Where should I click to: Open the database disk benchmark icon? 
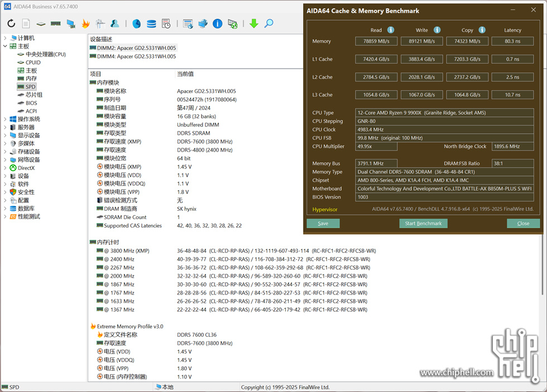pos(151,23)
